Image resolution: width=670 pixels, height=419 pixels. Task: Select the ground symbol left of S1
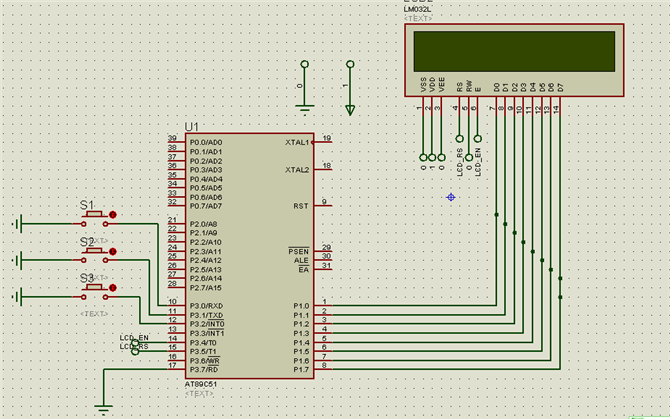[x=18, y=224]
